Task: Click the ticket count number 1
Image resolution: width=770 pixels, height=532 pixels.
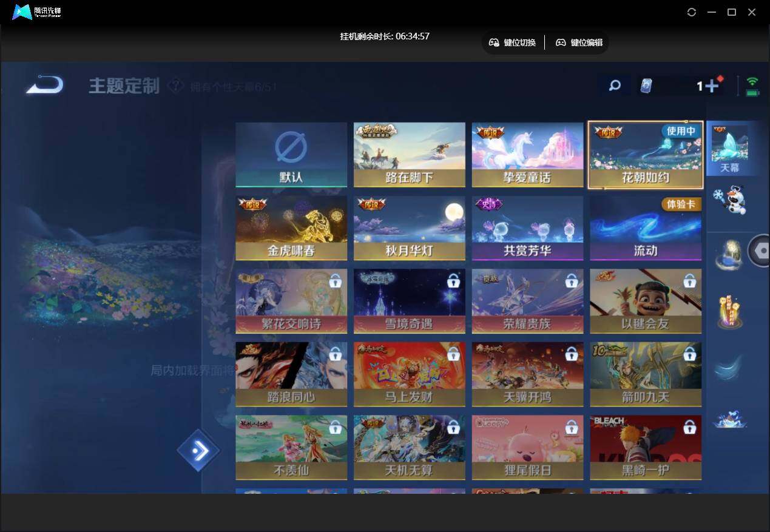Action: pyautogui.click(x=699, y=86)
